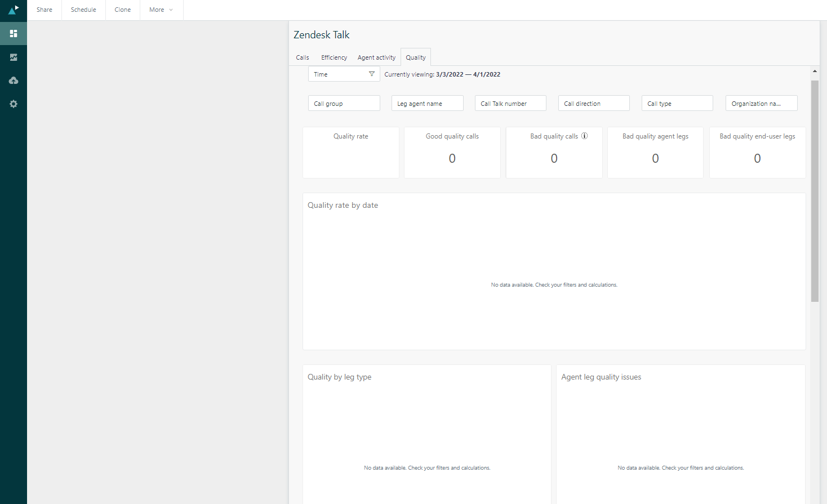The width and height of the screenshot is (827, 504).
Task: Click the Zendesk Explore logo icon
Action: [14, 10]
